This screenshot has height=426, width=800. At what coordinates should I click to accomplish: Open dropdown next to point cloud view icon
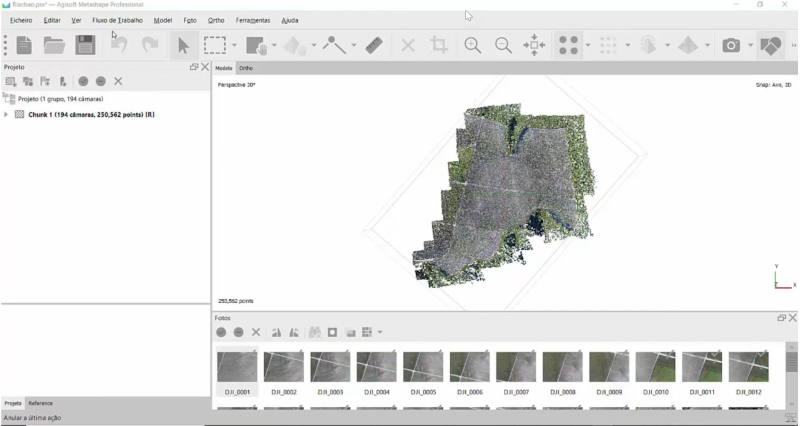588,45
